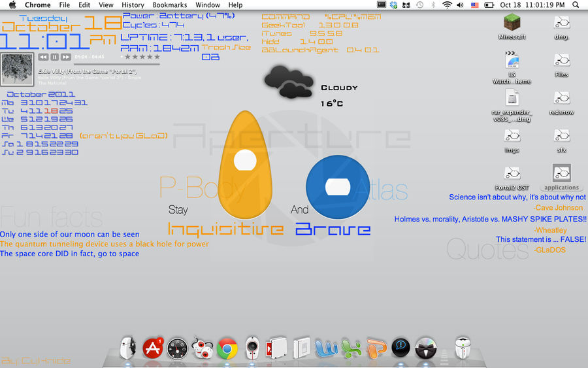Click the album artwork thumbnail
The image size is (588, 368).
pyautogui.click(x=17, y=69)
